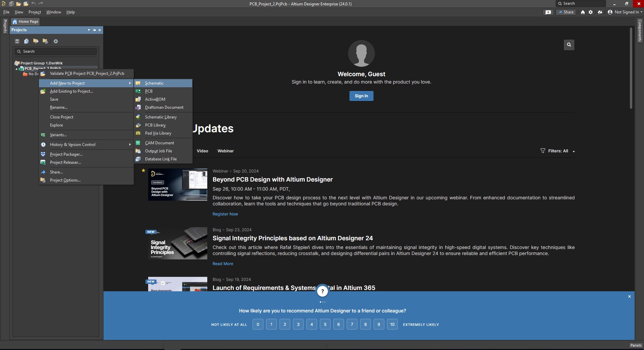Click the Search field in the Projects panel
Viewport: 644px width, 350px height.
click(x=56, y=51)
